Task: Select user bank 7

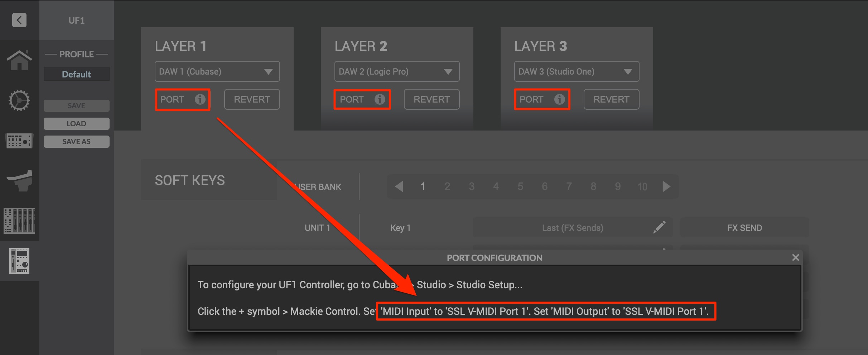Action: pos(569,186)
